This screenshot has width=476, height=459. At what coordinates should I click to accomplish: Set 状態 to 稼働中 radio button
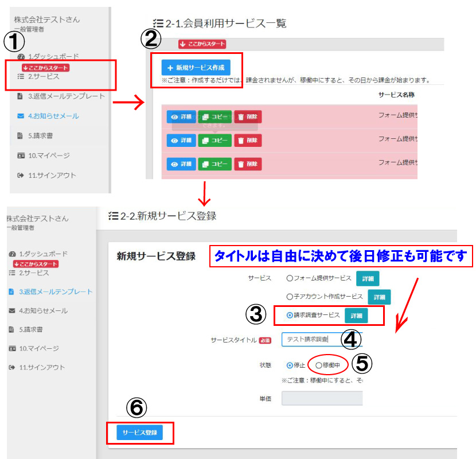318,365
